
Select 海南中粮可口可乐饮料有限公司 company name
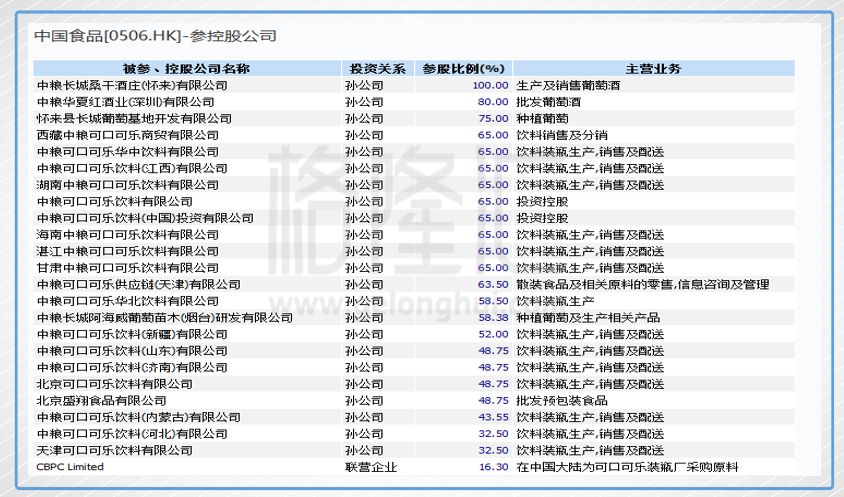tap(128, 235)
